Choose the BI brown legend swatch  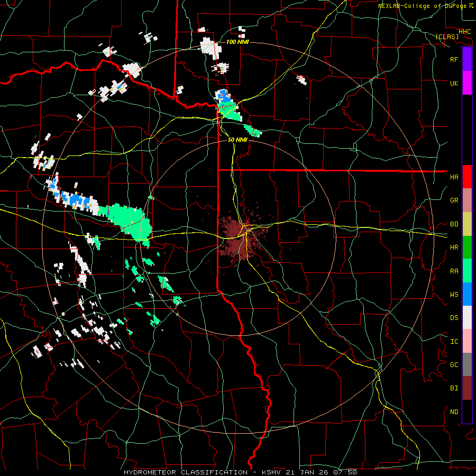(467, 388)
